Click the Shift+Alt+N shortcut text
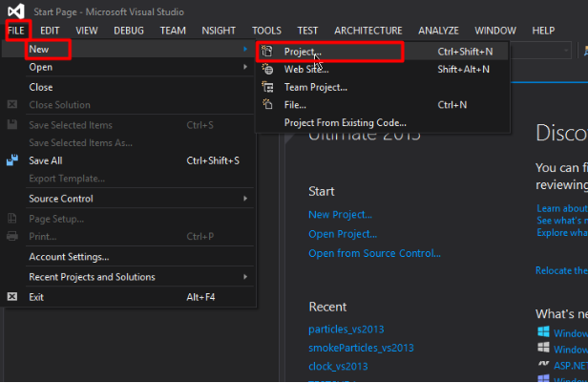588x383 pixels. 464,69
